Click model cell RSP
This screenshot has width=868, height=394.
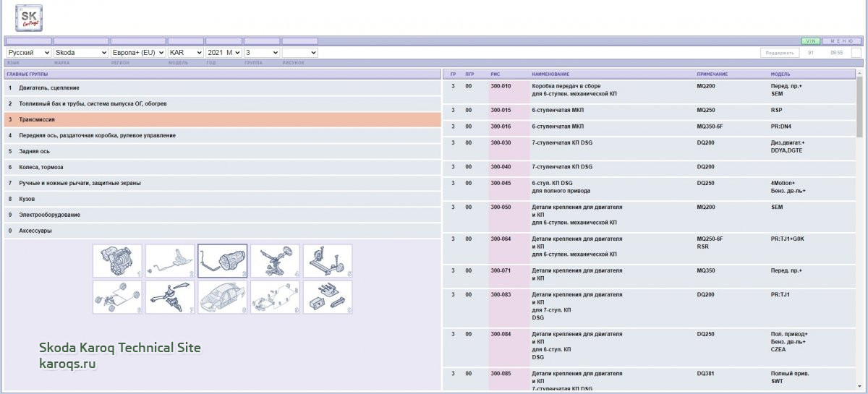click(777, 110)
